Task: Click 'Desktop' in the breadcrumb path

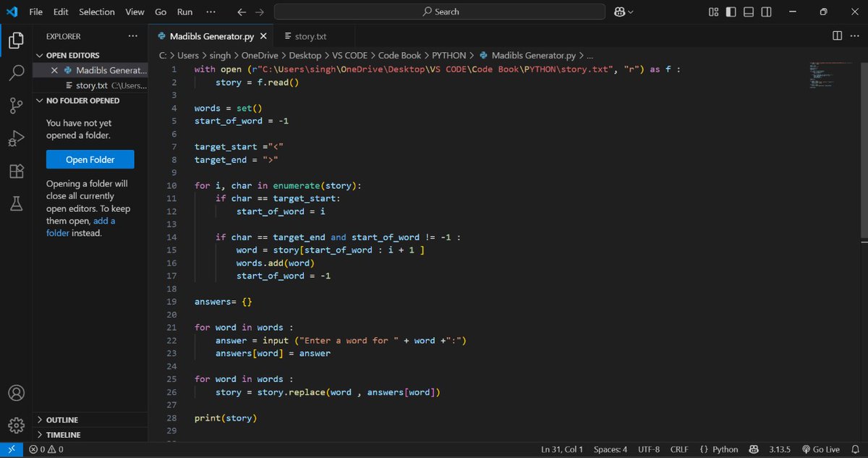Action: (305, 55)
